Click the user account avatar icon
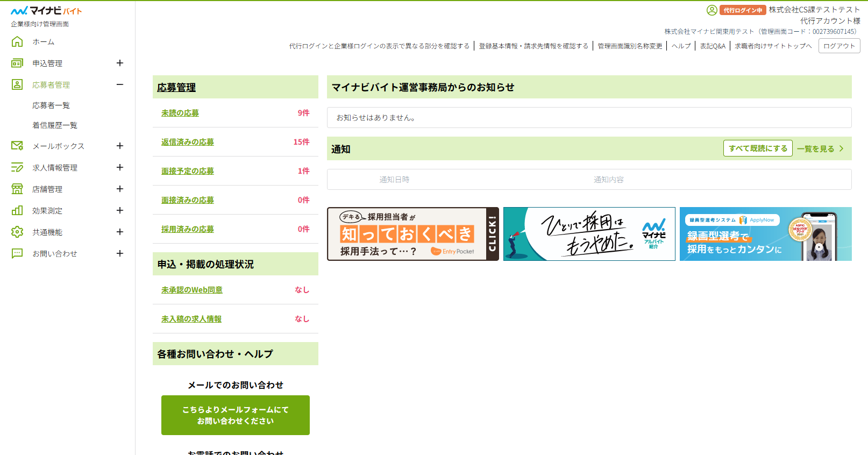Image resolution: width=868 pixels, height=455 pixels. [x=712, y=10]
